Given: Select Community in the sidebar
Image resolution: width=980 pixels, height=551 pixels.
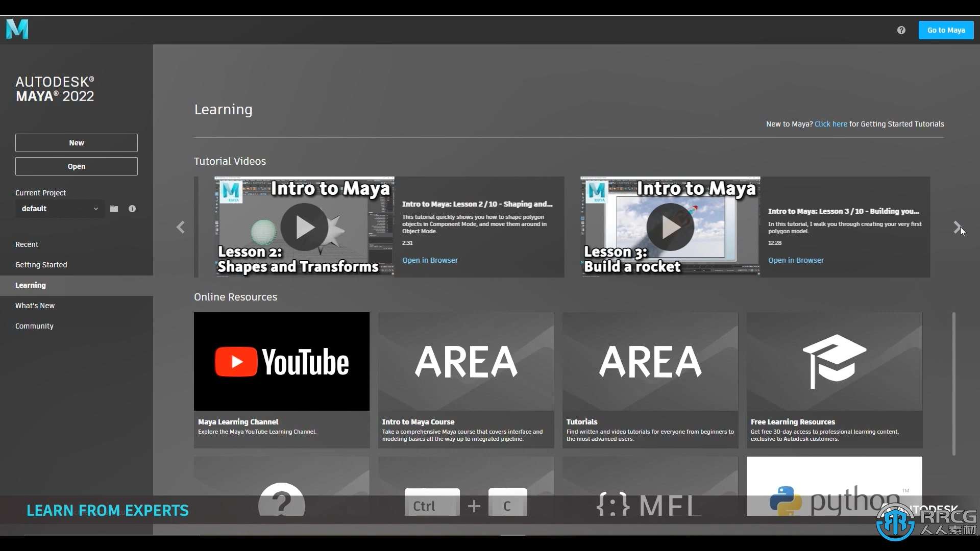Looking at the screenshot, I should (77, 326).
